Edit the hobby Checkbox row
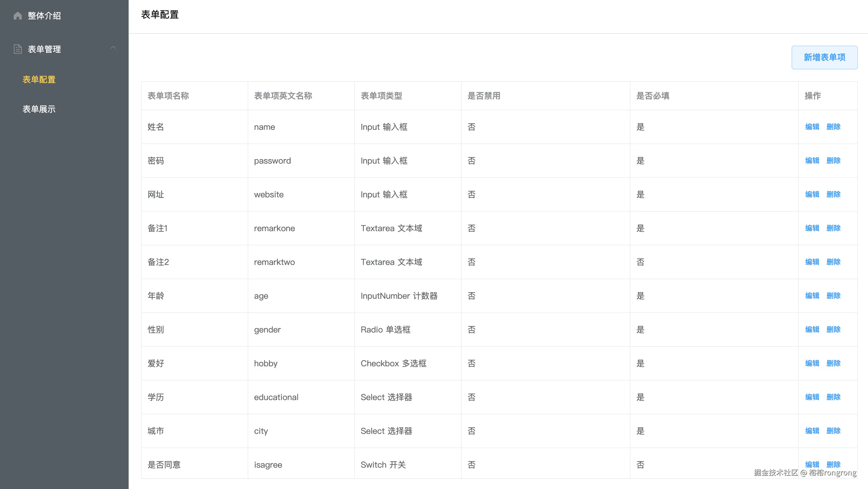 point(812,363)
